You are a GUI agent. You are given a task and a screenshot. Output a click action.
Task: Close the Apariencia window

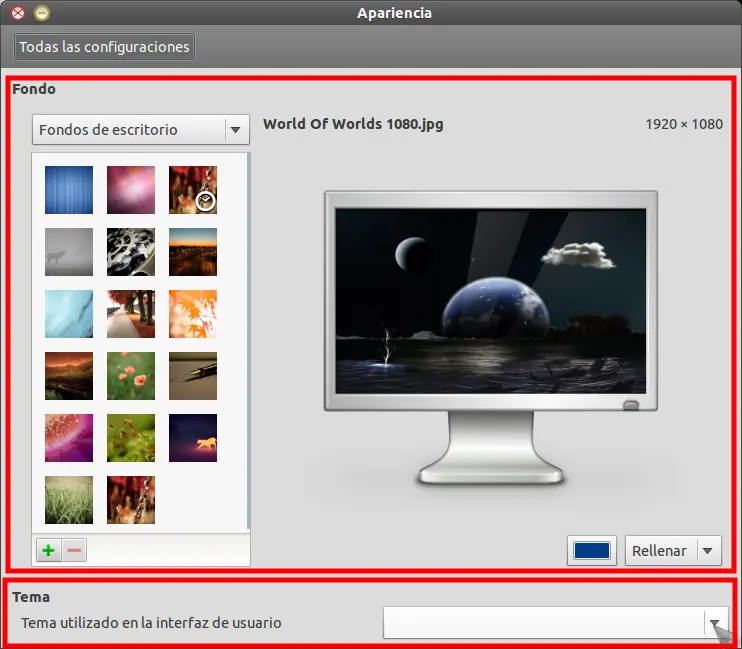pos(18,13)
